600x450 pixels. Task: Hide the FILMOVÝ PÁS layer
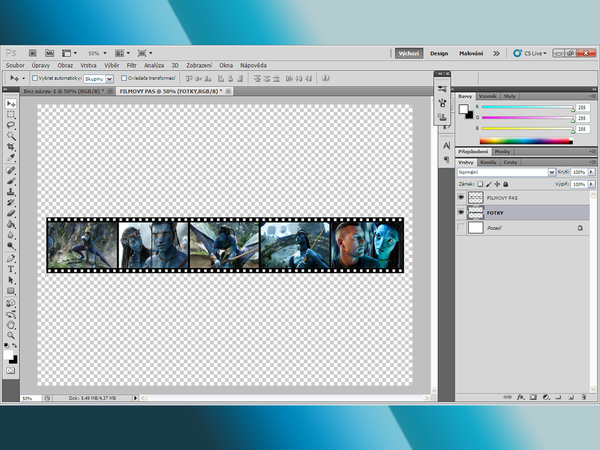click(x=461, y=198)
